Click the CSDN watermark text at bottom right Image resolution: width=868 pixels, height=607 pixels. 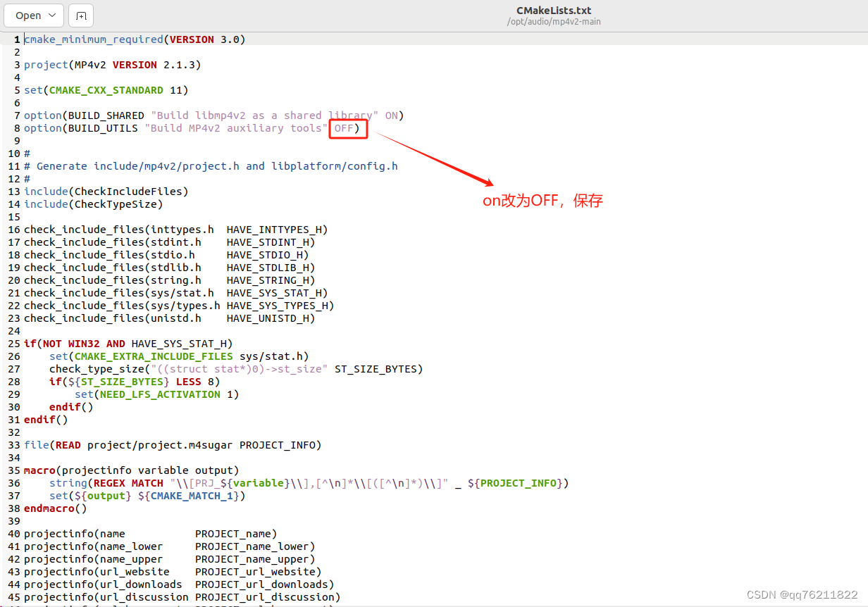[x=800, y=595]
